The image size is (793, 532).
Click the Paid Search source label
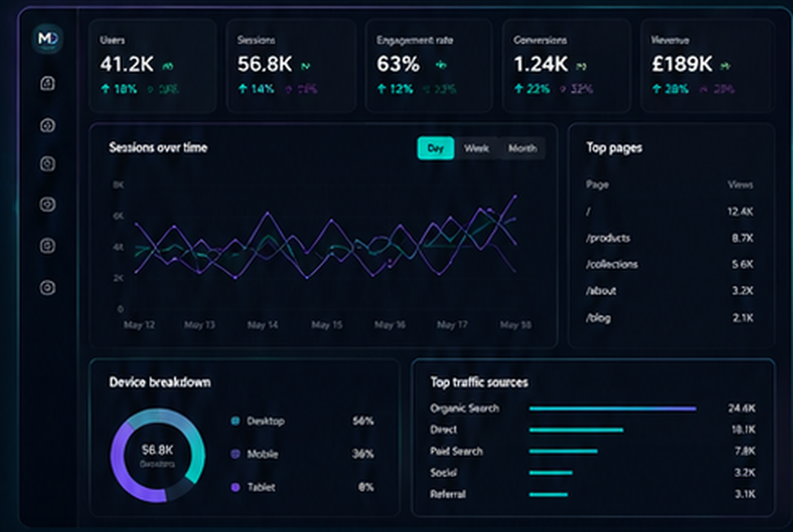click(456, 451)
